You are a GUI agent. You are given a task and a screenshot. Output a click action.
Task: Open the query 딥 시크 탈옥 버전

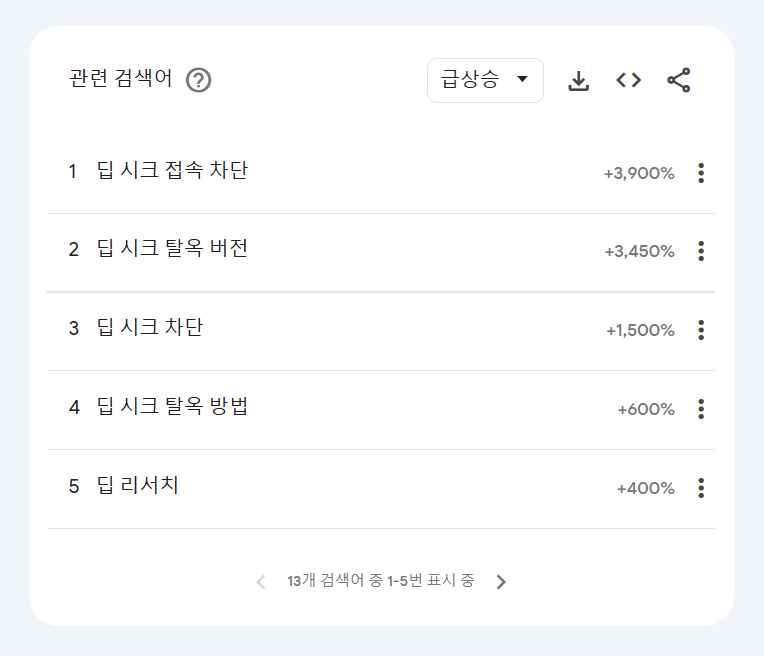tap(172, 249)
